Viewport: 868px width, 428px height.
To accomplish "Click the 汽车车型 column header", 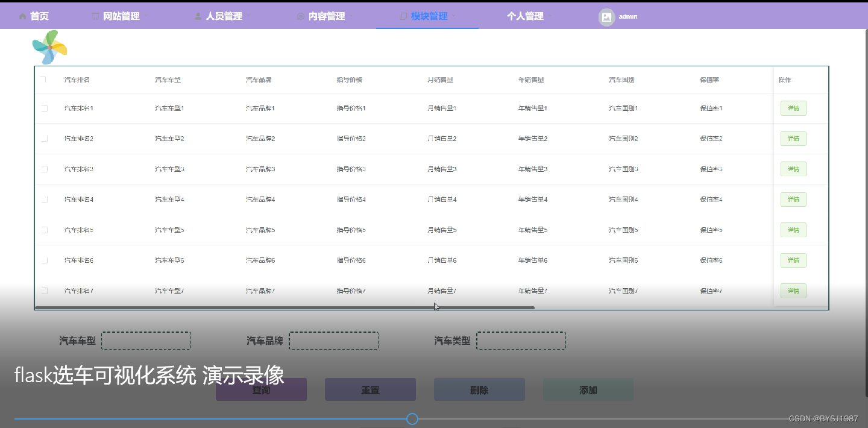I will [168, 80].
